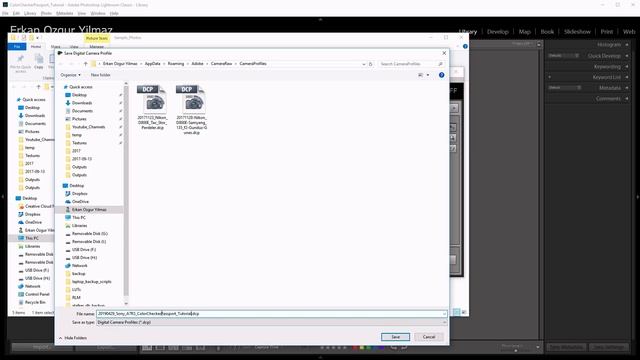This screenshot has width=640, height=360.
Task: Open Lightroom Edit menu
Action: tap(16, 13)
